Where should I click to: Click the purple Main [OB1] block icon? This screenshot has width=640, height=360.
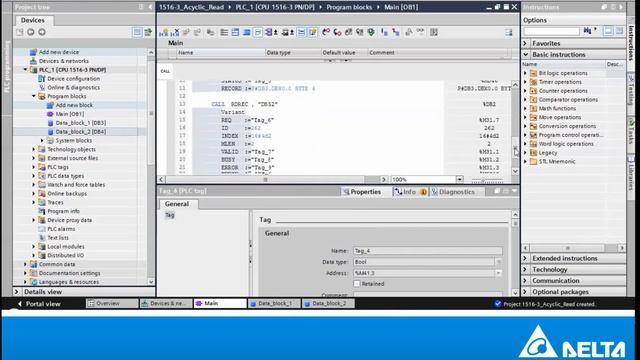pyautogui.click(x=50, y=114)
